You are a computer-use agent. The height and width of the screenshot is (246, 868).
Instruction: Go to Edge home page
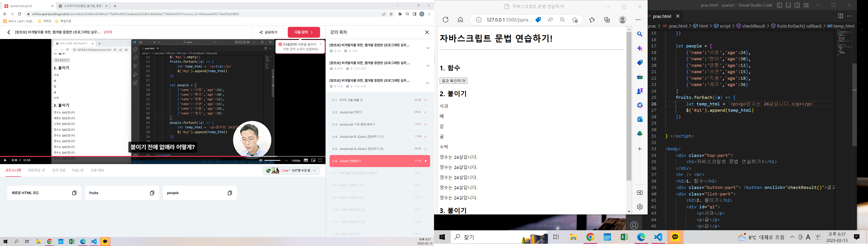pyautogui.click(x=460, y=20)
